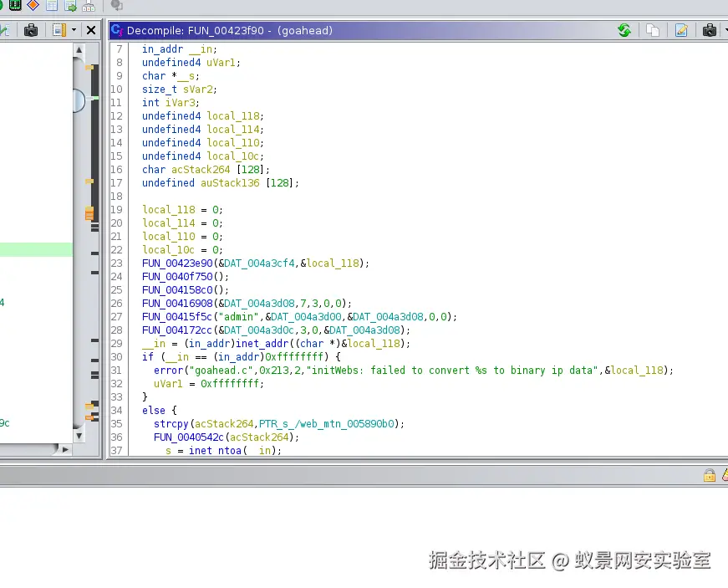Re-decompile using the green refresh arrows

(624, 31)
